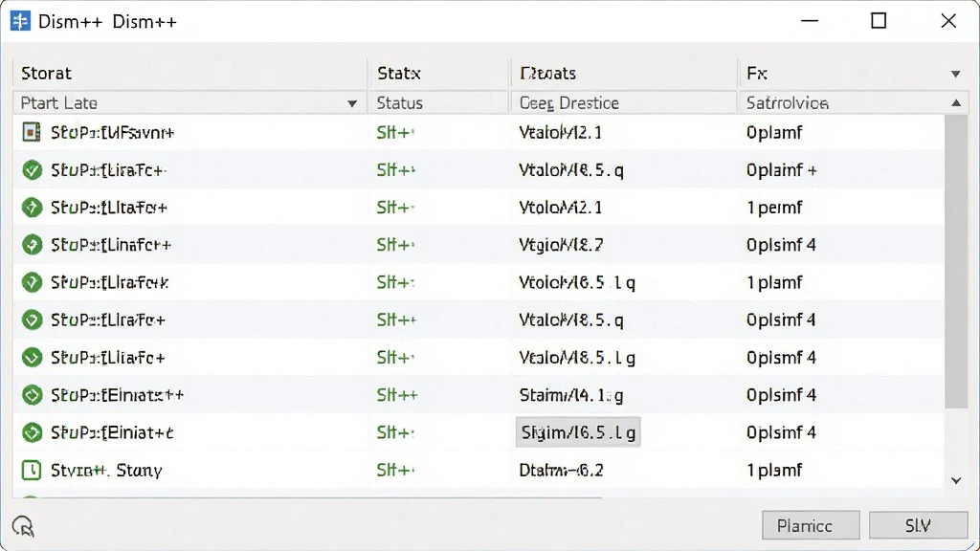Viewport: 980px width, 551px height.
Task: Click green icon of the Vtoloh/16.5.l q row
Action: point(32,282)
